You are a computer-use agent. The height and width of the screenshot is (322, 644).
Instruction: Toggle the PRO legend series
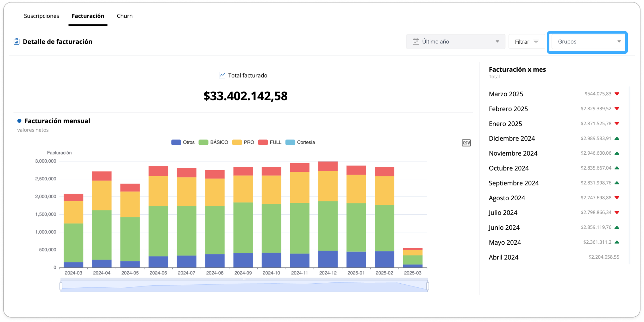243,142
